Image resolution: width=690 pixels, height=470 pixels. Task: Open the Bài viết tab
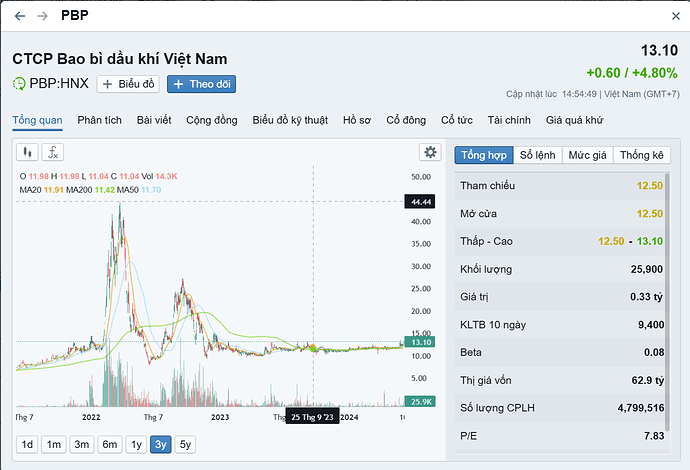[x=154, y=120]
